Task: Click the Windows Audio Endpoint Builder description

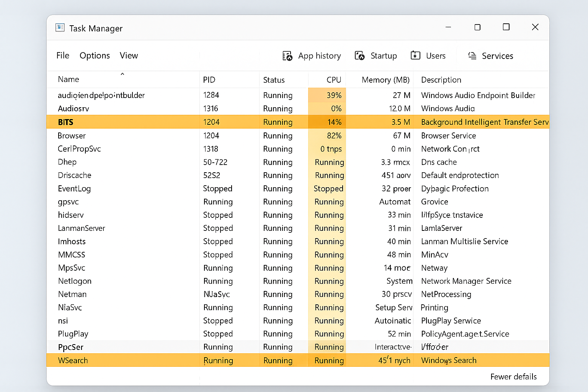Action: pyautogui.click(x=478, y=95)
